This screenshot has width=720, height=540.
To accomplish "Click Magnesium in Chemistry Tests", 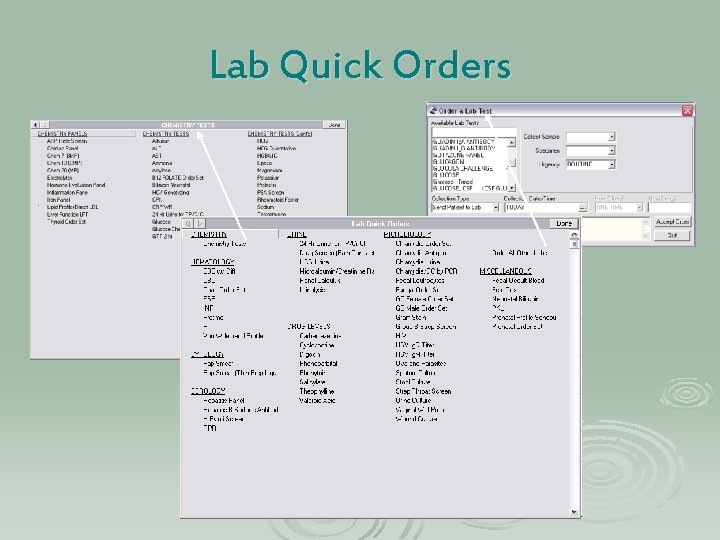I will 270,170.
